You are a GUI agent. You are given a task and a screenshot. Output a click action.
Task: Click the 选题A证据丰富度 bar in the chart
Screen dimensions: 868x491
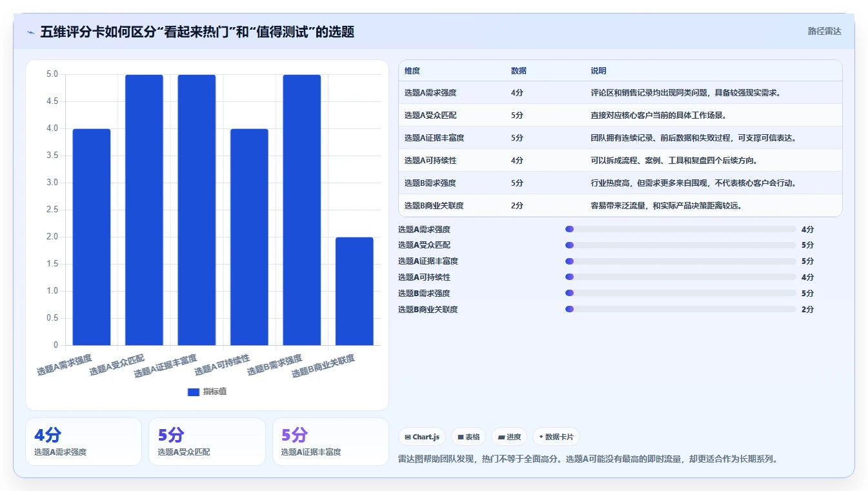(x=197, y=210)
